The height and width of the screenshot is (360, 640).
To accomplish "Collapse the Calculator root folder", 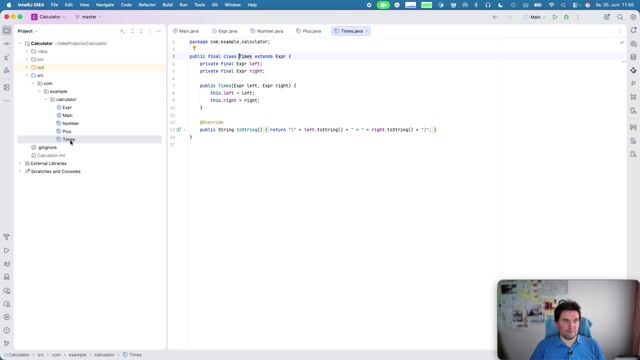I will pos(20,43).
